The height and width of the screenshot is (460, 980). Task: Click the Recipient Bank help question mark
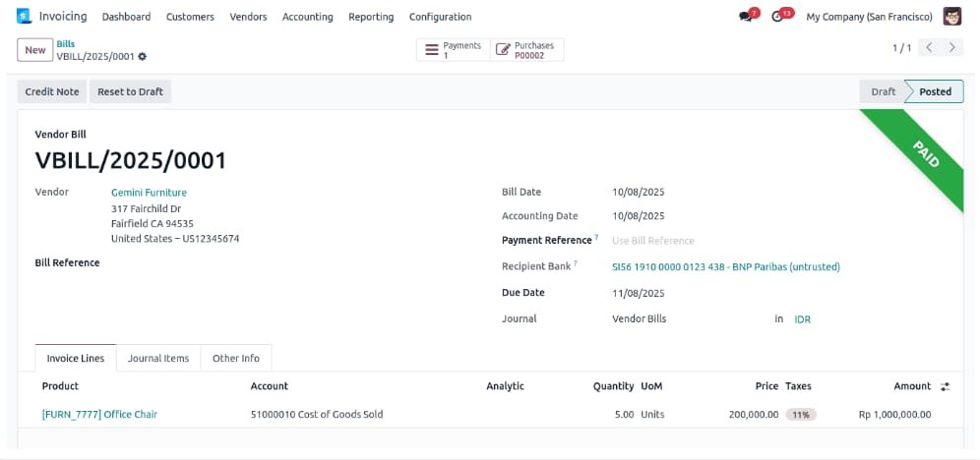576,264
